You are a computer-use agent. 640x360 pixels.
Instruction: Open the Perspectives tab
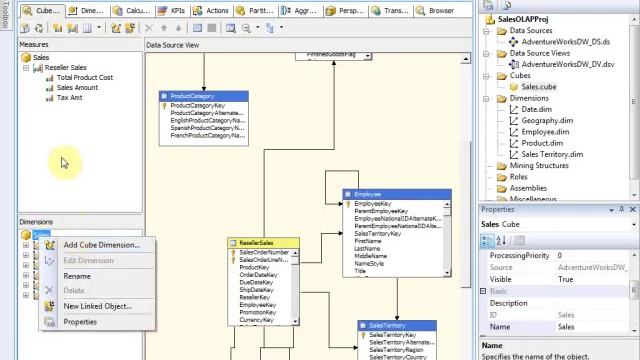tap(345, 11)
